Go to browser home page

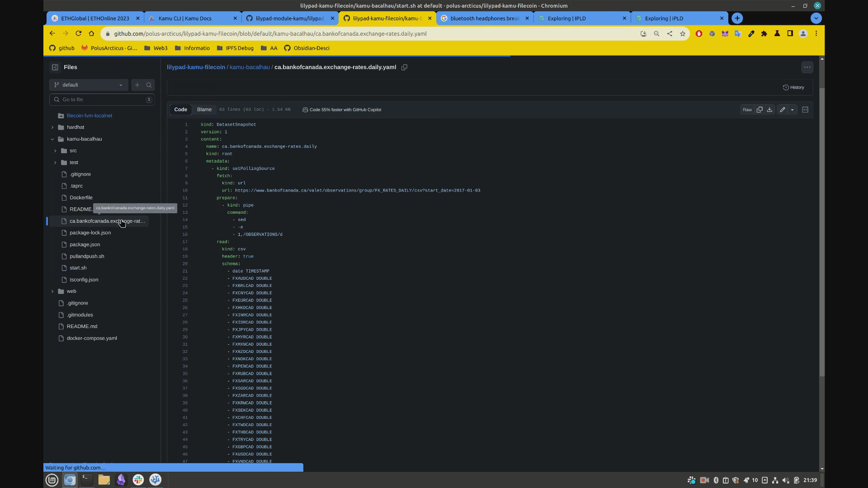91,33
